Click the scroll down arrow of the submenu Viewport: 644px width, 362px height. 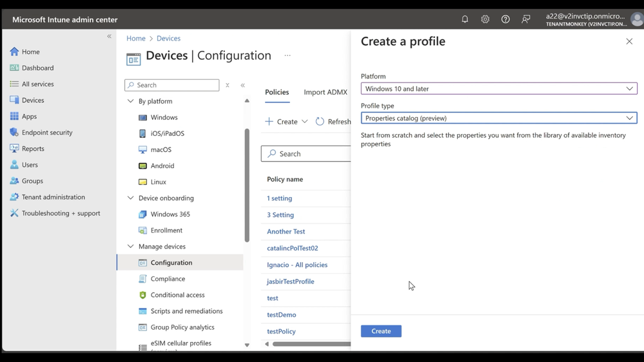point(247,345)
